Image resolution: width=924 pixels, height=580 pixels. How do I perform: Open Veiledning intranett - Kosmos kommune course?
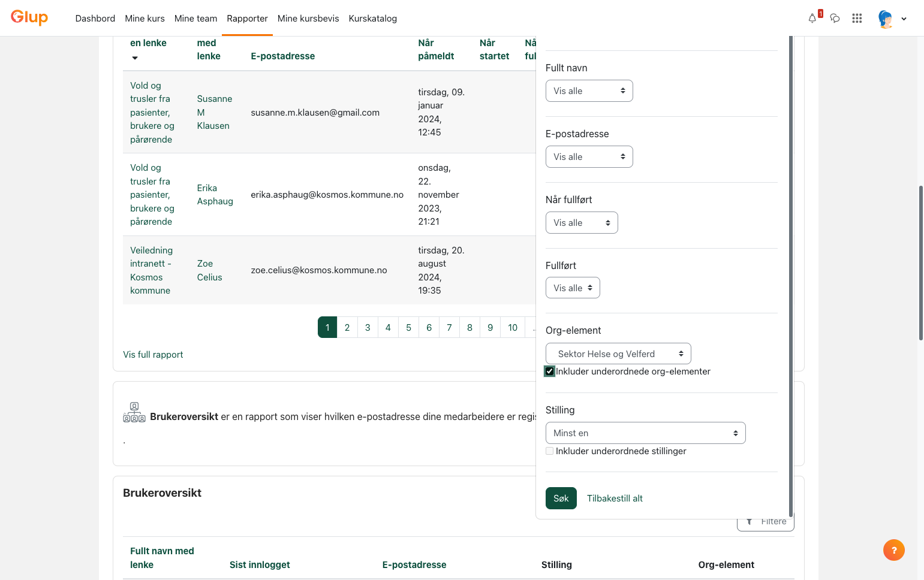pyautogui.click(x=151, y=270)
